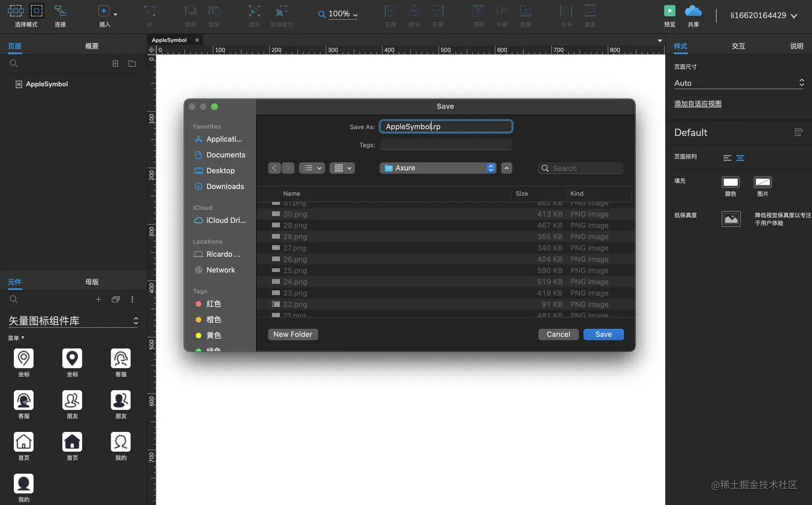Click the 预览 preview play button
812x505 pixels.
click(670, 11)
